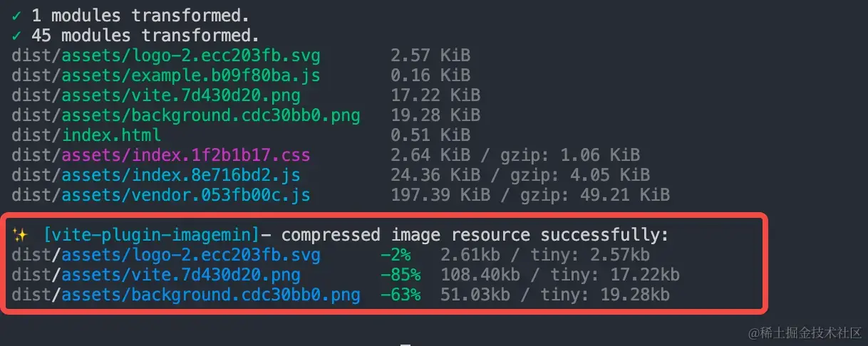Click the checkmark beside "45 modules transformed"

17,35
